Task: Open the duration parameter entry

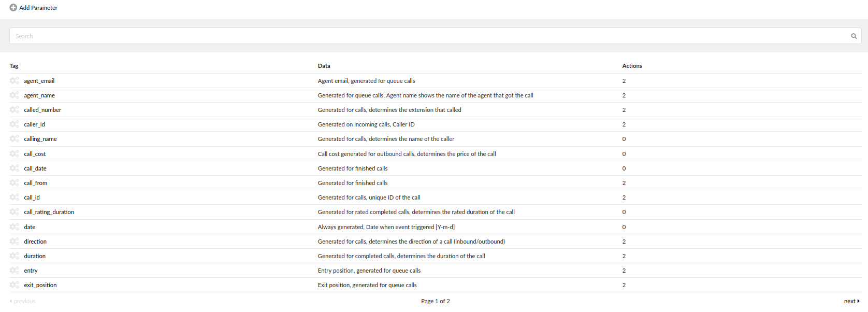Action: tap(35, 256)
